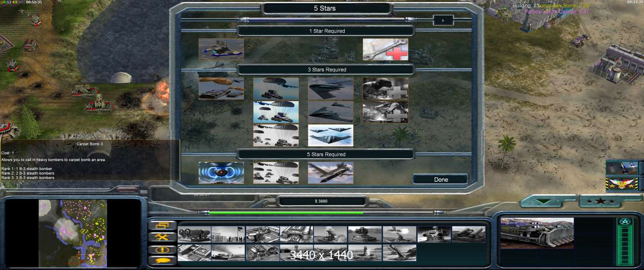Build the armored gun turret defense
The width and height of the screenshot is (644, 270).
point(365,234)
